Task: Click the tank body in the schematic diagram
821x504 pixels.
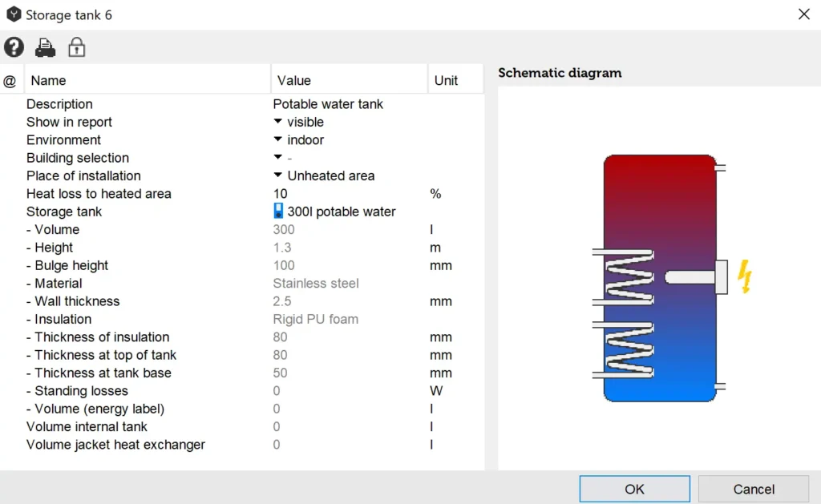Action: click(x=658, y=200)
